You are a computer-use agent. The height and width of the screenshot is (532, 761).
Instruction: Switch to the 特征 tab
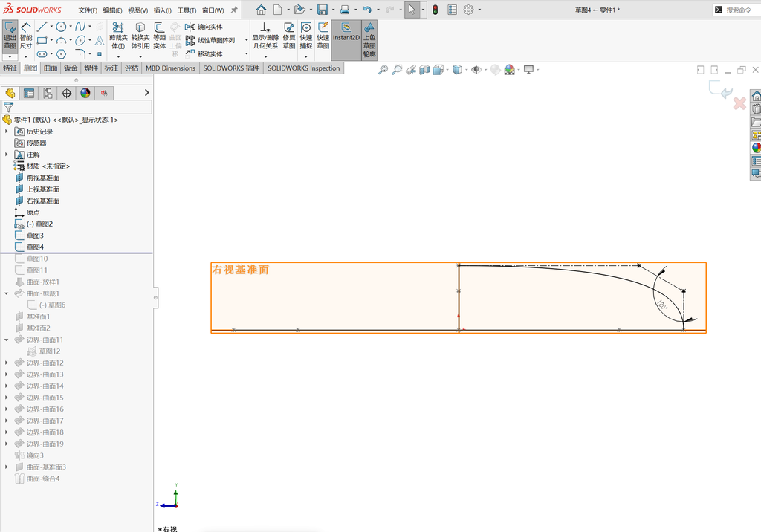[x=10, y=68]
